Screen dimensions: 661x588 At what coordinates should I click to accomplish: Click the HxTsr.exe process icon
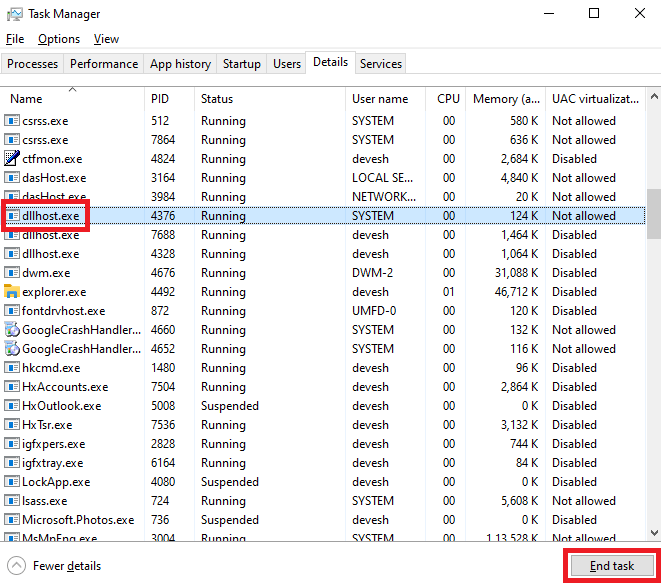coord(12,424)
